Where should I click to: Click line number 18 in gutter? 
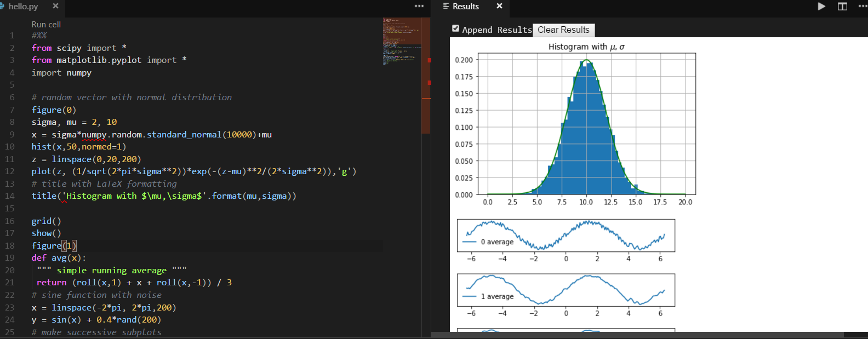(10, 246)
